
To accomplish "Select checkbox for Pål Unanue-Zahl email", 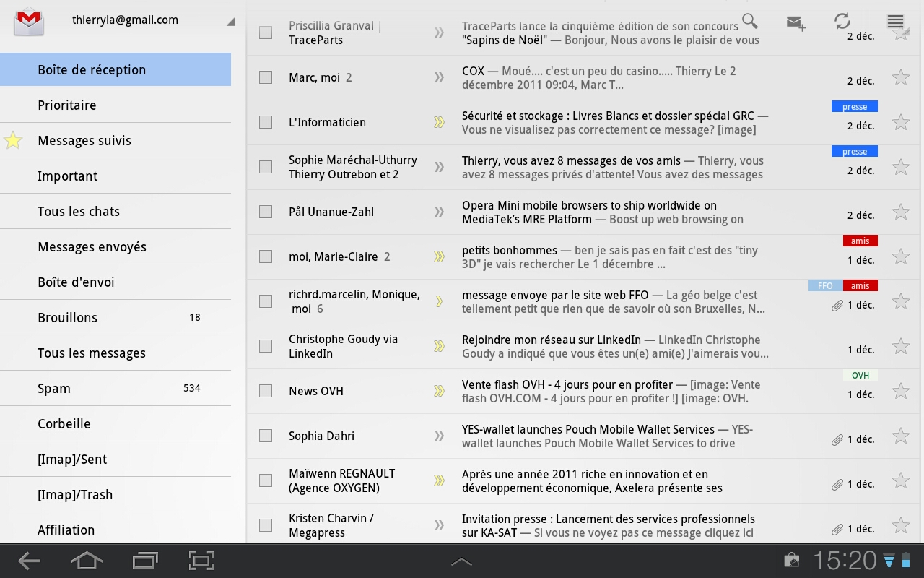I will [266, 212].
